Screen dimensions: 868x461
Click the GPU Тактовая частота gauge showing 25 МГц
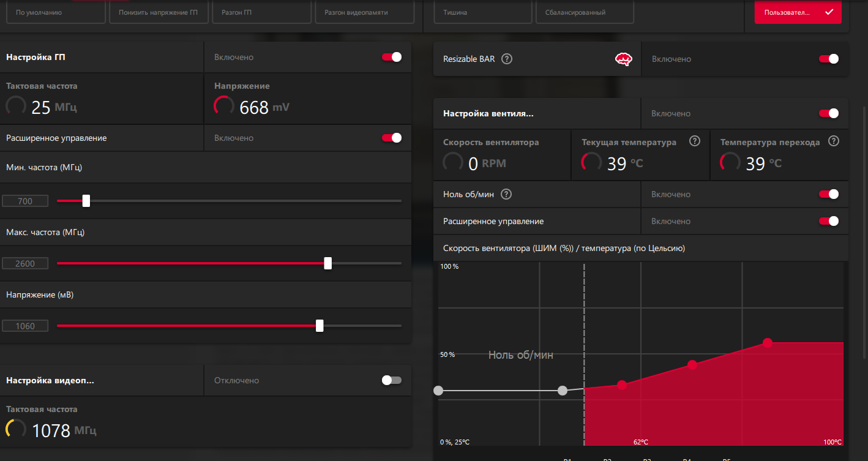pyautogui.click(x=16, y=107)
